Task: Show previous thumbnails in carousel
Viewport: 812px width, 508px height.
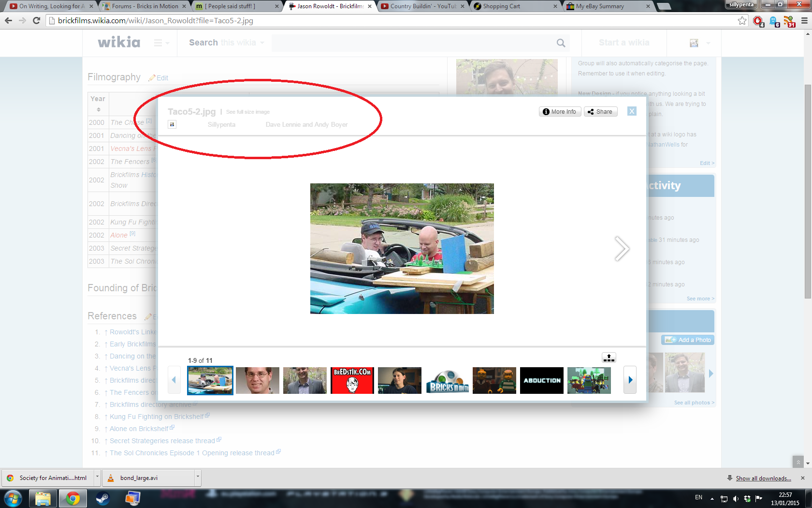Action: coord(174,380)
